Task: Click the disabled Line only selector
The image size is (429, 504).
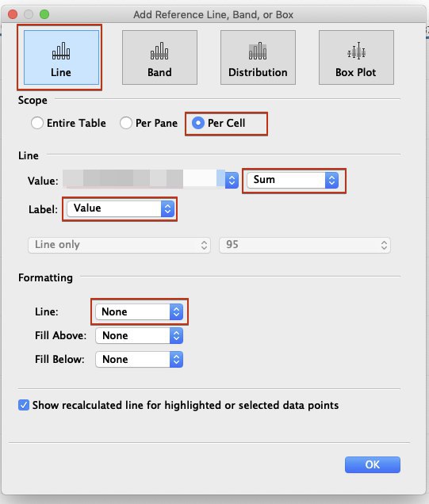Action: (119, 245)
